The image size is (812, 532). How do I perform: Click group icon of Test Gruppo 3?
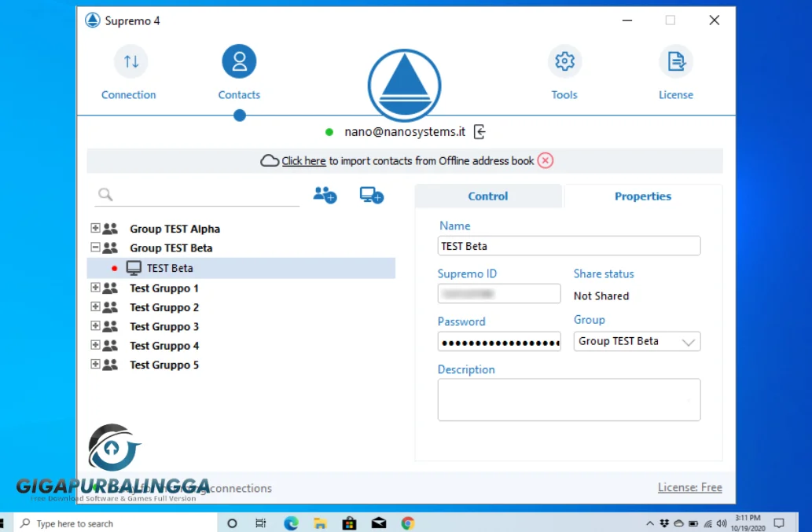point(110,326)
